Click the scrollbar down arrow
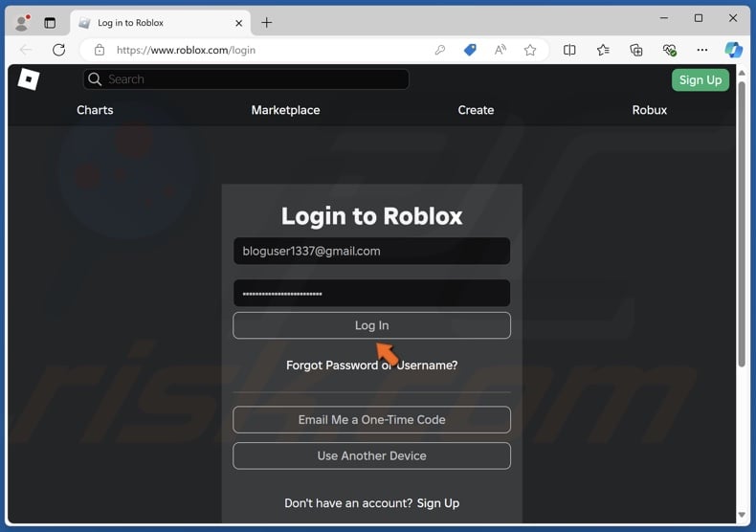The image size is (756, 532). tap(742, 515)
